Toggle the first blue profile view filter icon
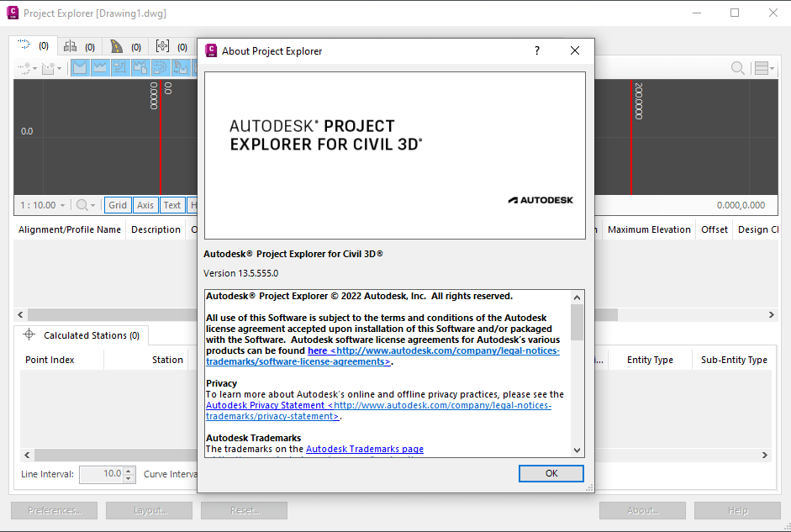Viewport: 791px width, 532px height. tap(80, 67)
